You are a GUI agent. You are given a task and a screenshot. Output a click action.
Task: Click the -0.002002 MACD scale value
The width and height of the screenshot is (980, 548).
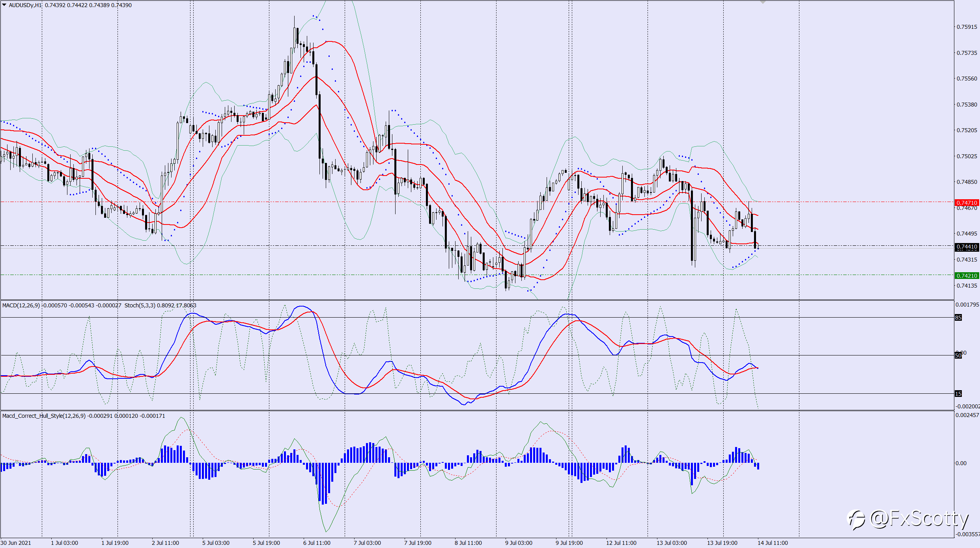pyautogui.click(x=967, y=406)
